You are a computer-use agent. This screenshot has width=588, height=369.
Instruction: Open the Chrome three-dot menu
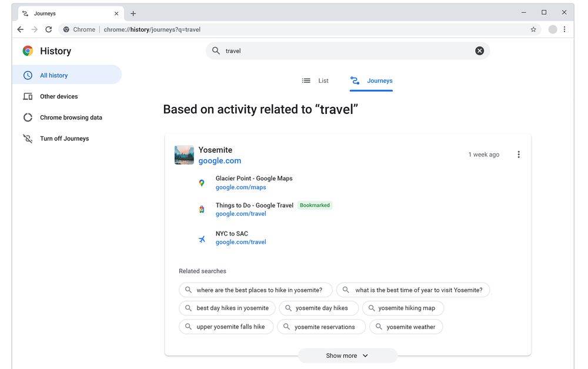[564, 29]
